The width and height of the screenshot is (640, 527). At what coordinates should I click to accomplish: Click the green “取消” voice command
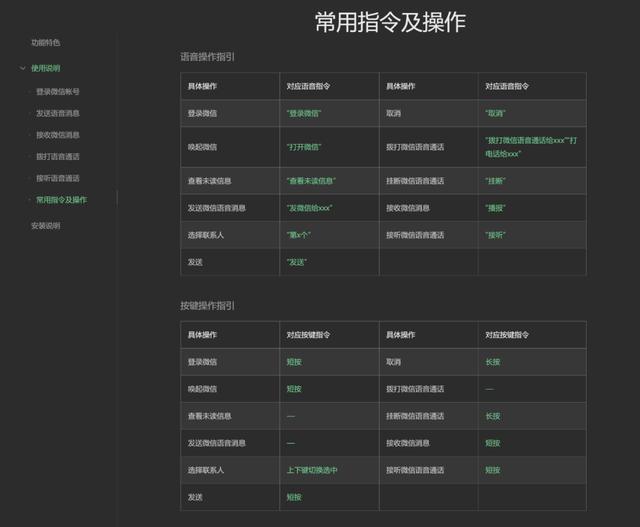point(495,113)
